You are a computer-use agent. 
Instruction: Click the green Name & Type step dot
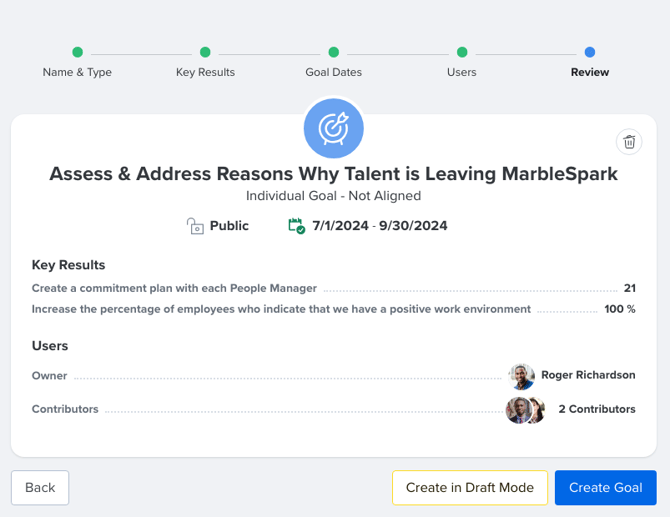click(77, 52)
